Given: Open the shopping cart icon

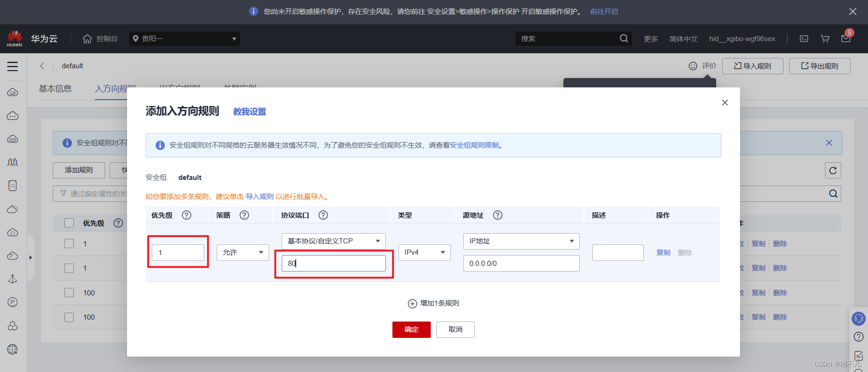Looking at the screenshot, I should tap(825, 39).
